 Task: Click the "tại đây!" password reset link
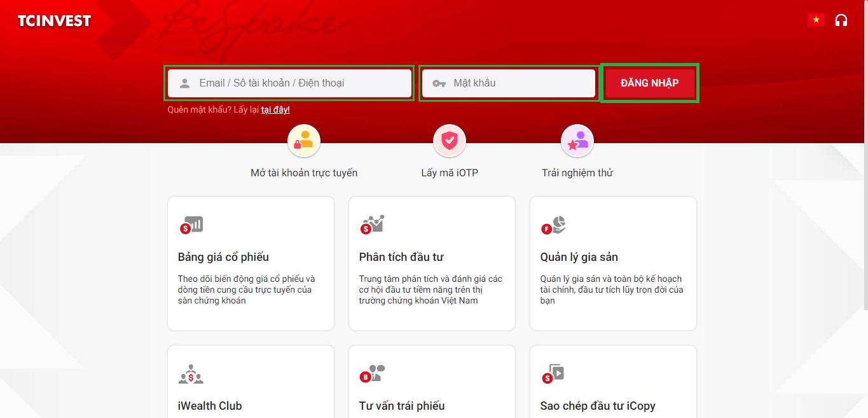coord(275,110)
